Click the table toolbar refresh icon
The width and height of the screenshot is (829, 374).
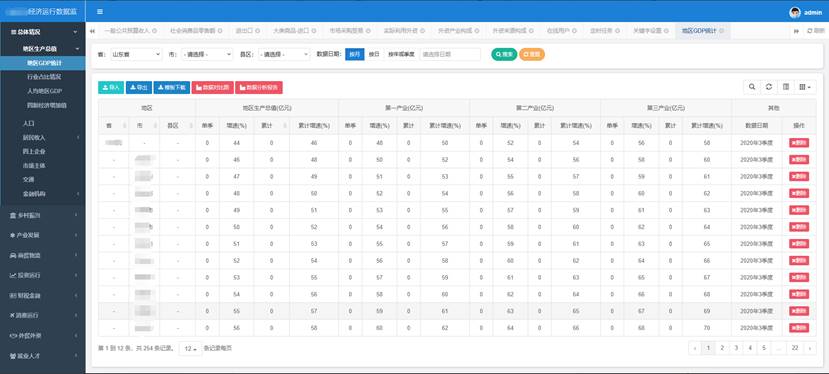pyautogui.click(x=769, y=87)
